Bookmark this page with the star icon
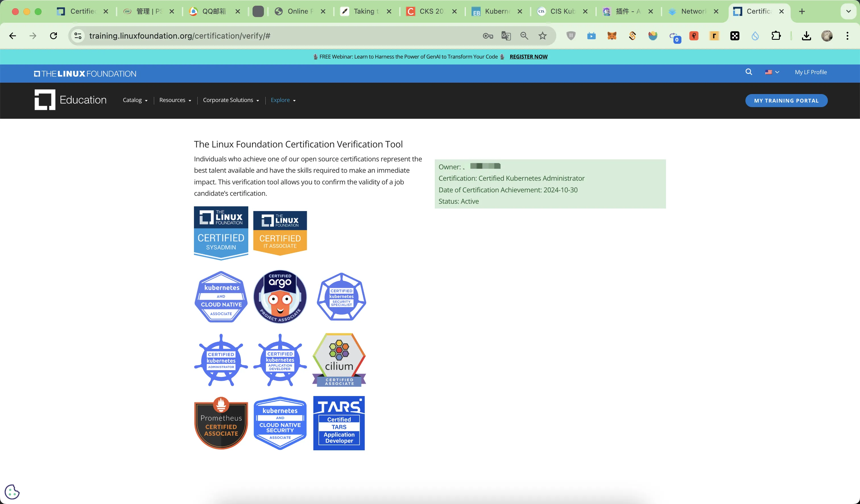The width and height of the screenshot is (860, 504). pos(542,36)
